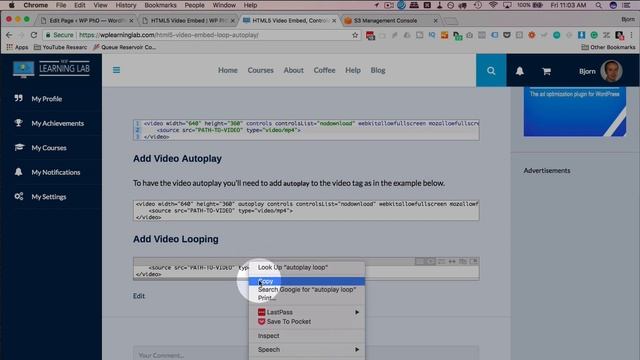The width and height of the screenshot is (640, 360).
Task: Click the Learning Lab logo
Action: pos(51,69)
